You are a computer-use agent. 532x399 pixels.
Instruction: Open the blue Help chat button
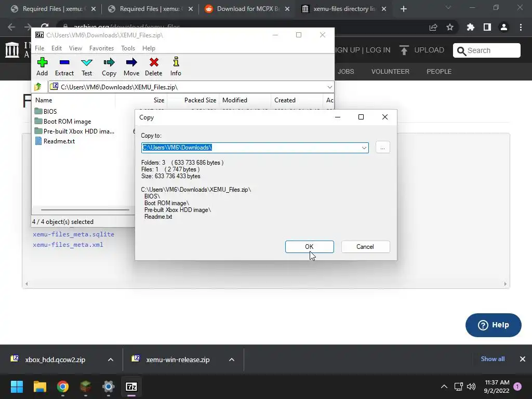pos(494,325)
